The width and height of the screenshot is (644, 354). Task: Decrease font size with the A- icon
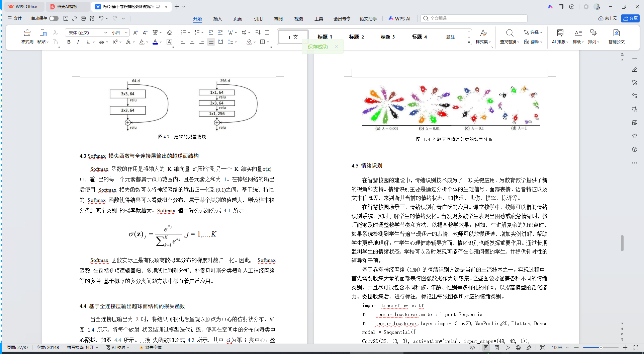pos(145,32)
